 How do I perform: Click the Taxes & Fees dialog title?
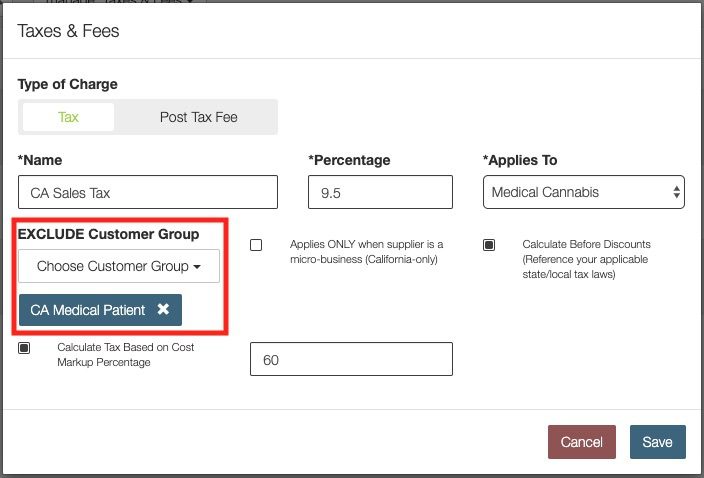click(68, 31)
